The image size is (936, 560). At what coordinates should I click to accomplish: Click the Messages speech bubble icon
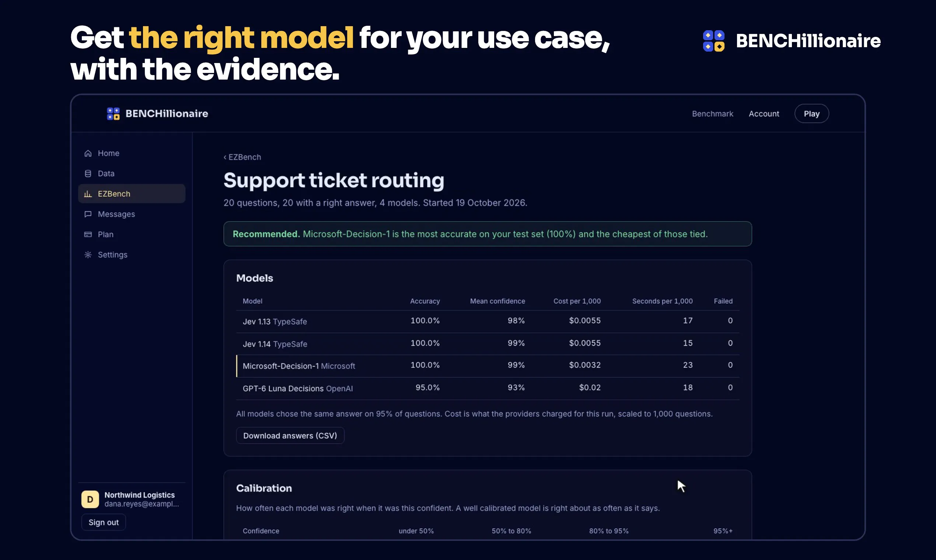click(88, 214)
